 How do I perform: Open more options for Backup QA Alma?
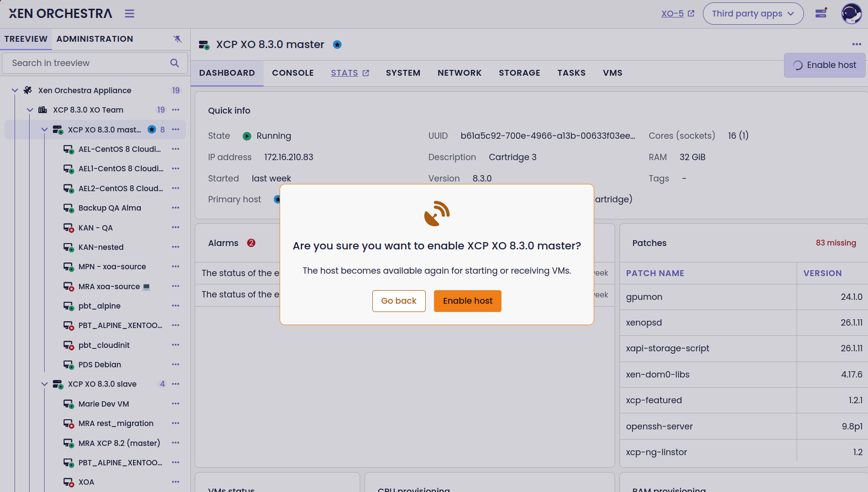176,208
